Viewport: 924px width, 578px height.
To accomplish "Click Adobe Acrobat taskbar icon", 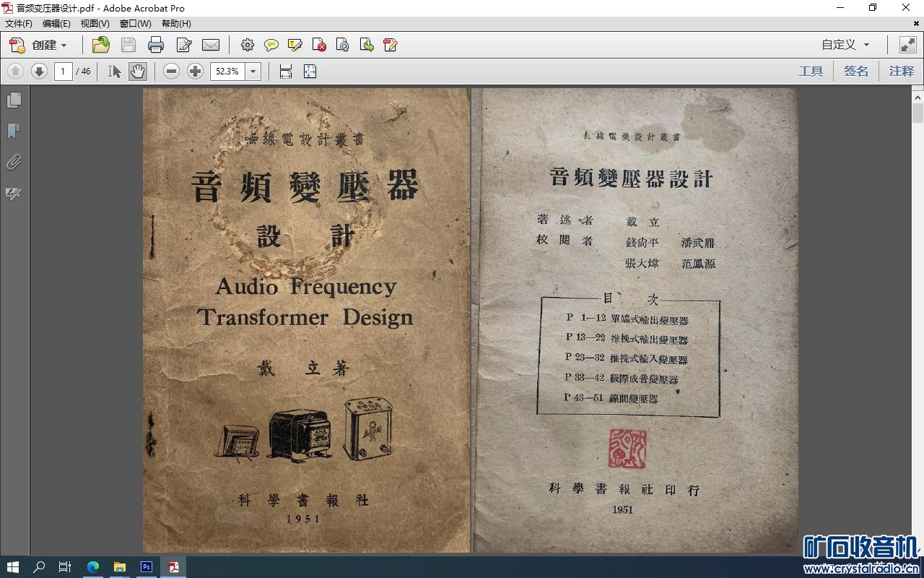I will [173, 567].
